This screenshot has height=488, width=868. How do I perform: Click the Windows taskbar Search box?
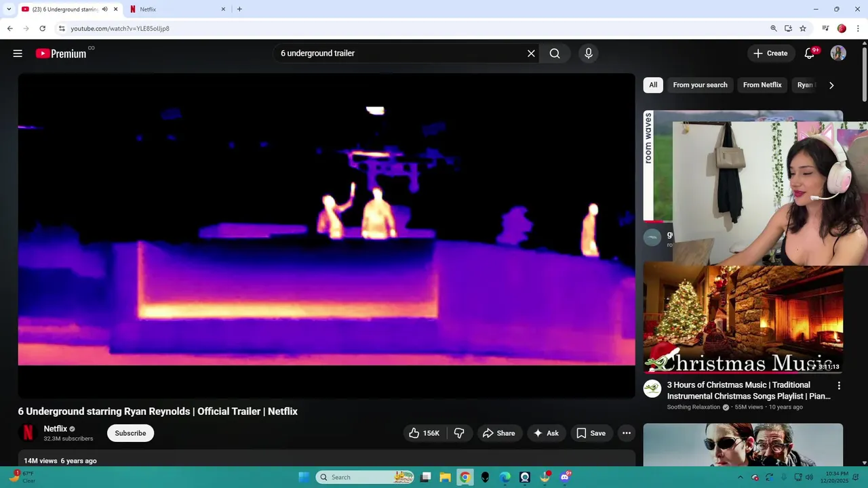tap(366, 477)
